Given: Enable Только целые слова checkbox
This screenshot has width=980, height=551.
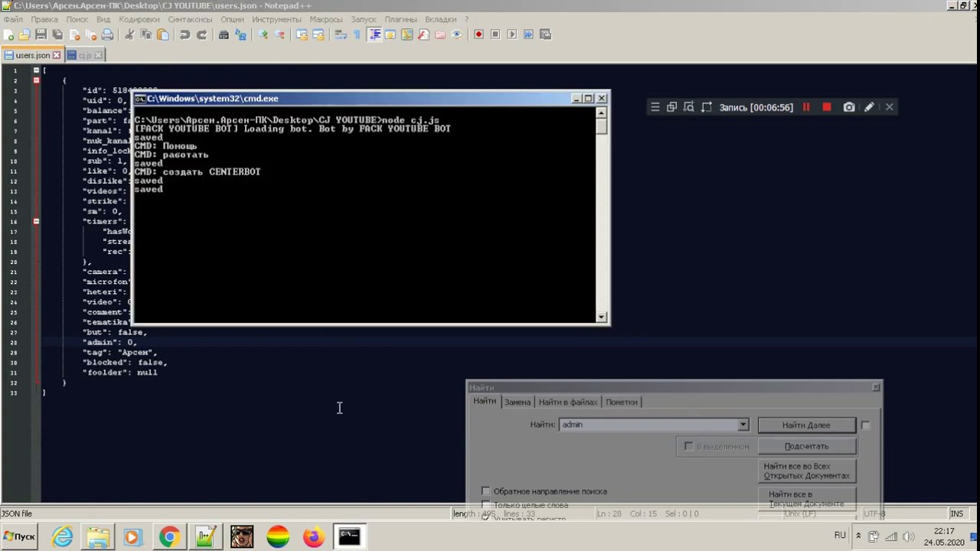Looking at the screenshot, I should [485, 505].
